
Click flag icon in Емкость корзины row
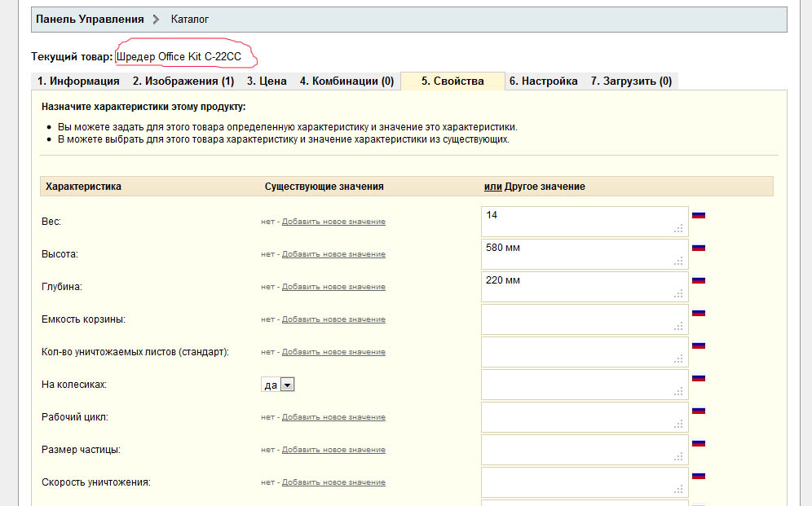pos(698,313)
